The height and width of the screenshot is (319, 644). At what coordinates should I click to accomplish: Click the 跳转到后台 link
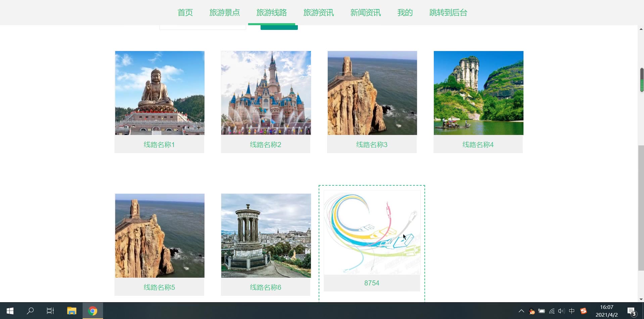point(448,13)
